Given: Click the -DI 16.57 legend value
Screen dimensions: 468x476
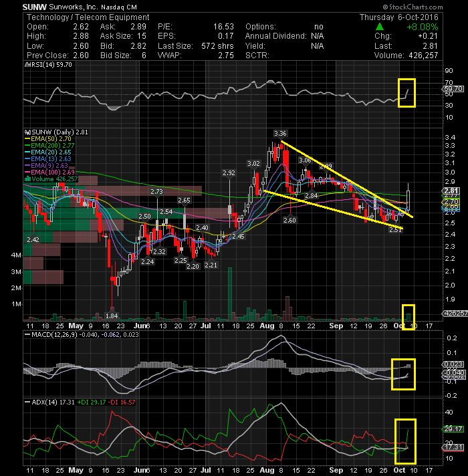Looking at the screenshot, I should pyautogui.click(x=122, y=402).
